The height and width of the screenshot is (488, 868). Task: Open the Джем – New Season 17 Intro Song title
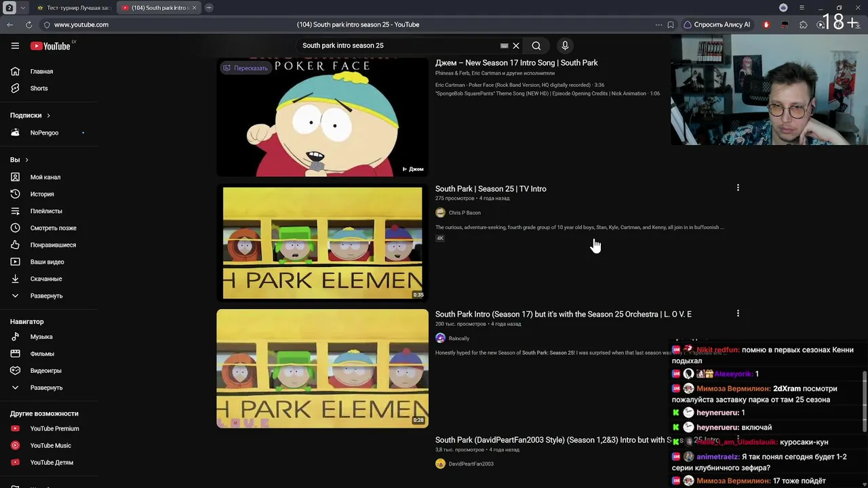(x=516, y=63)
